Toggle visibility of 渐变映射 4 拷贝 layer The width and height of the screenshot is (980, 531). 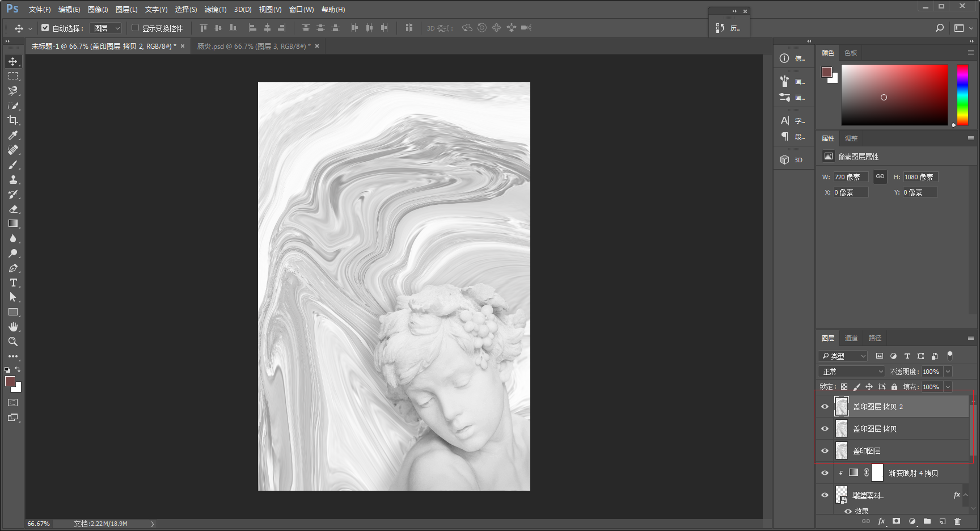click(x=825, y=473)
